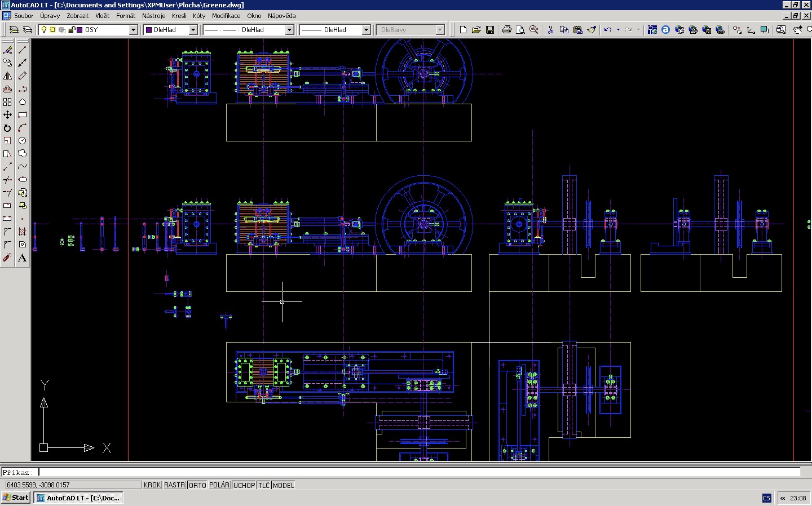Select the Revision Cloud tool

pos(23,153)
